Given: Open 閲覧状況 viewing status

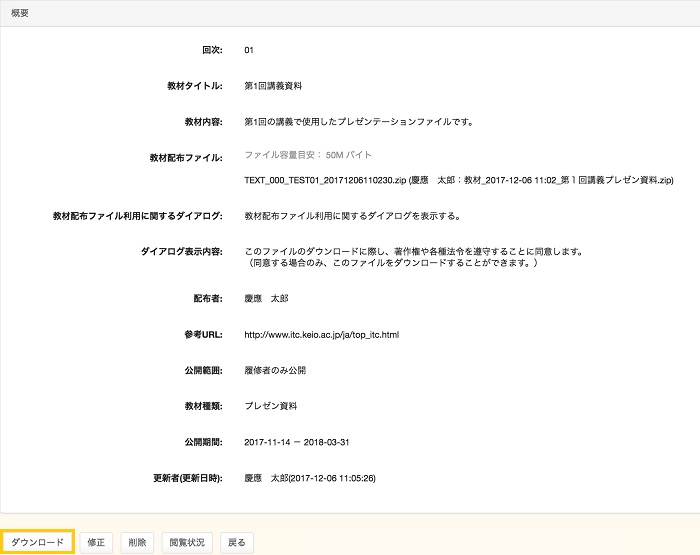Looking at the screenshot, I should [187, 542].
